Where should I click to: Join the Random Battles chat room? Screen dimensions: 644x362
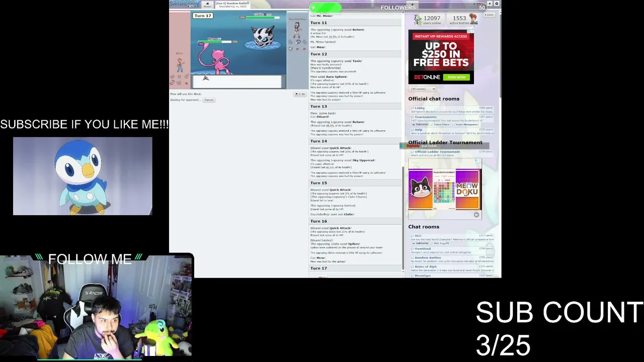[x=451, y=259]
